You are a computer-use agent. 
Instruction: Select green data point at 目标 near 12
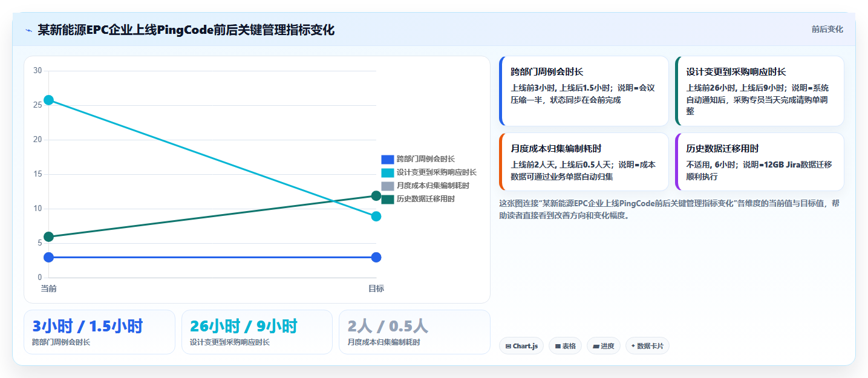[376, 196]
